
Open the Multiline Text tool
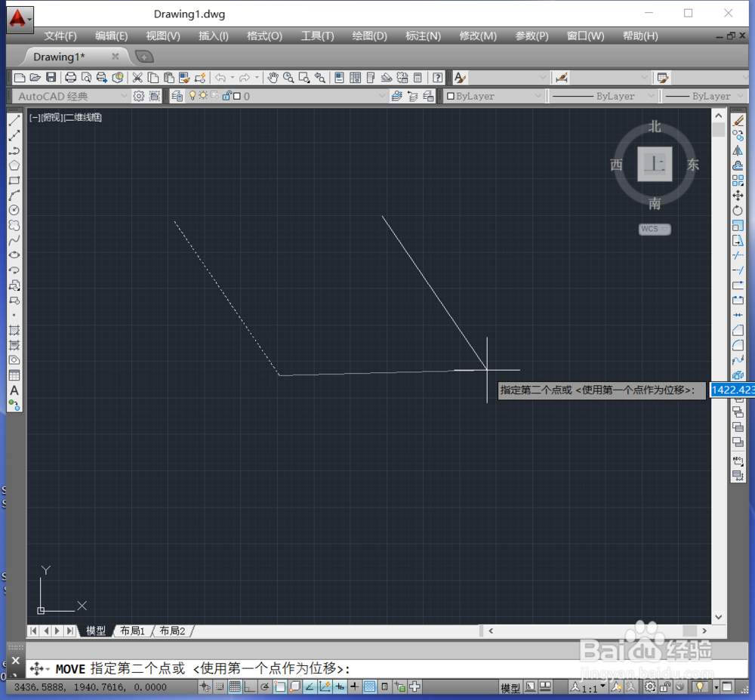[x=14, y=390]
